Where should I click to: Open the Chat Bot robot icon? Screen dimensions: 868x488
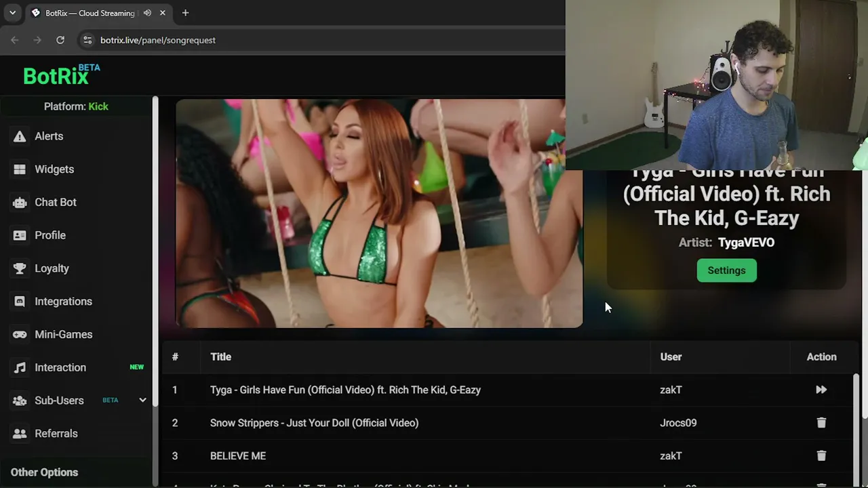click(20, 203)
